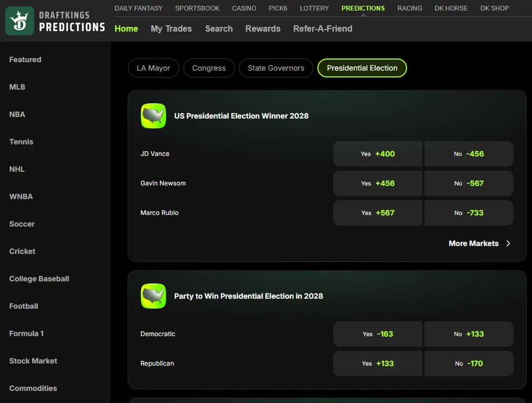Open the Tennis sidebar category

(21, 142)
